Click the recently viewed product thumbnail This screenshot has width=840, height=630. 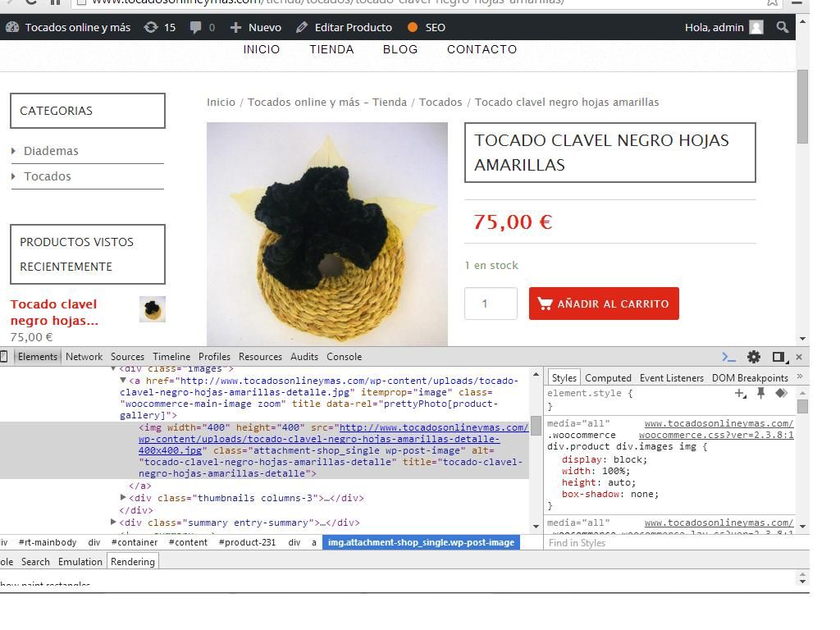click(152, 309)
